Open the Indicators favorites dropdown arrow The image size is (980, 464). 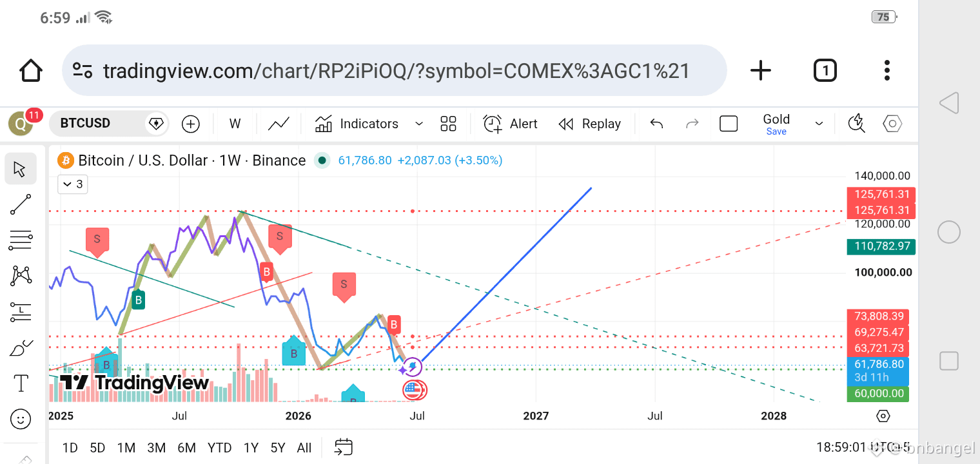418,124
